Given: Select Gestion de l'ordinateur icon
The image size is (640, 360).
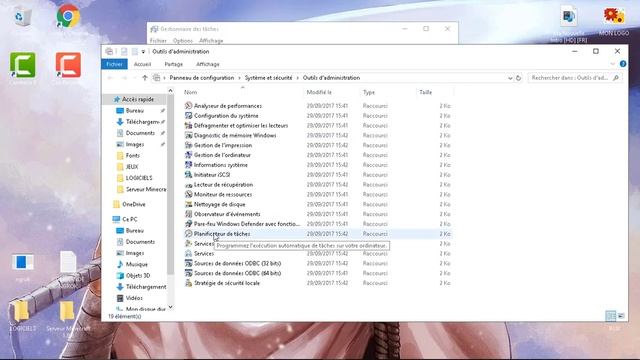Looking at the screenshot, I should click(188, 155).
